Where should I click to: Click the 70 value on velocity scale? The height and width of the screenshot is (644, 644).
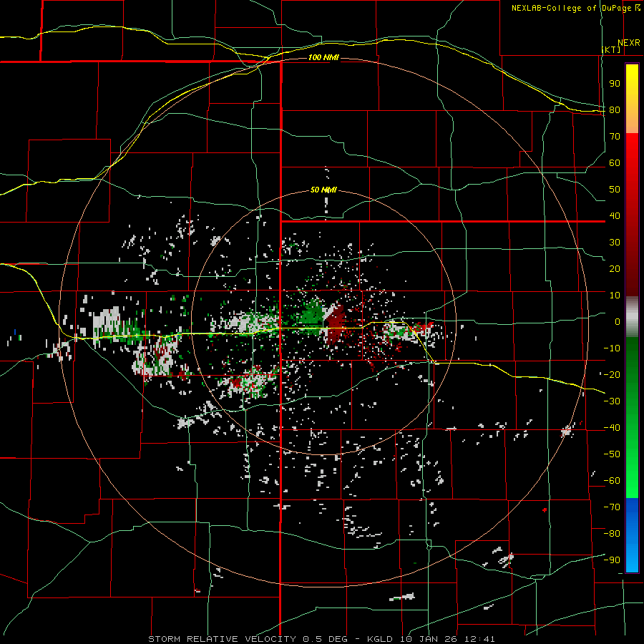615,137
